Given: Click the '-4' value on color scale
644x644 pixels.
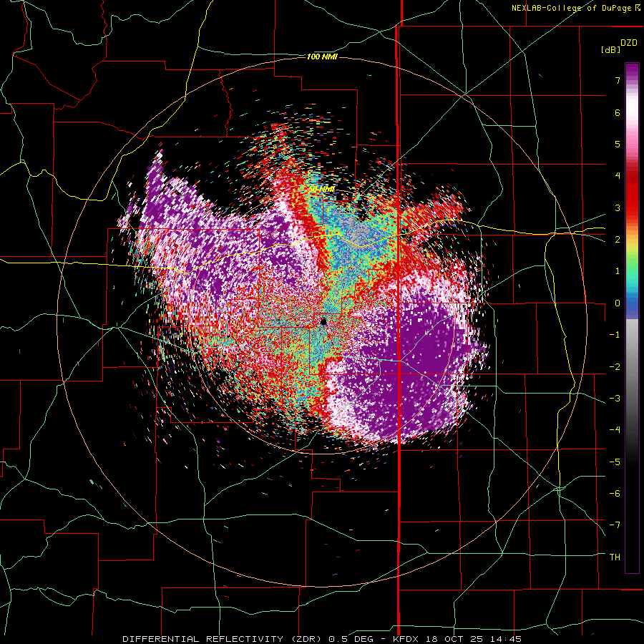Looking at the screenshot, I should click(615, 430).
